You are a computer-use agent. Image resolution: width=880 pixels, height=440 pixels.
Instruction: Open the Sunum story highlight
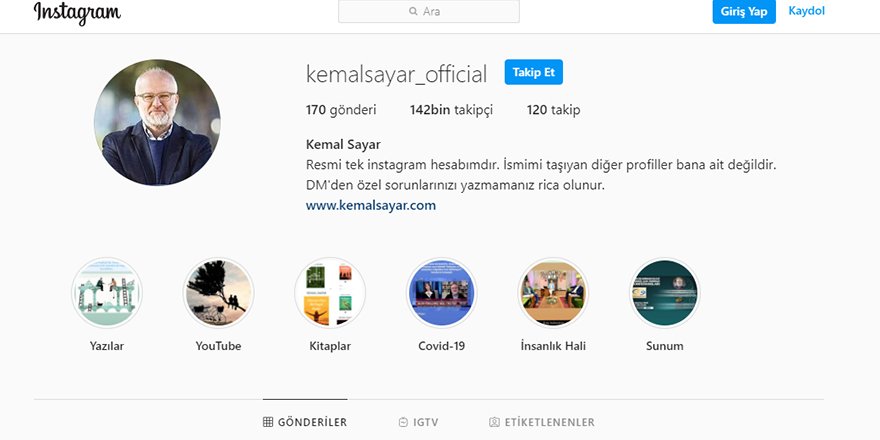(665, 293)
